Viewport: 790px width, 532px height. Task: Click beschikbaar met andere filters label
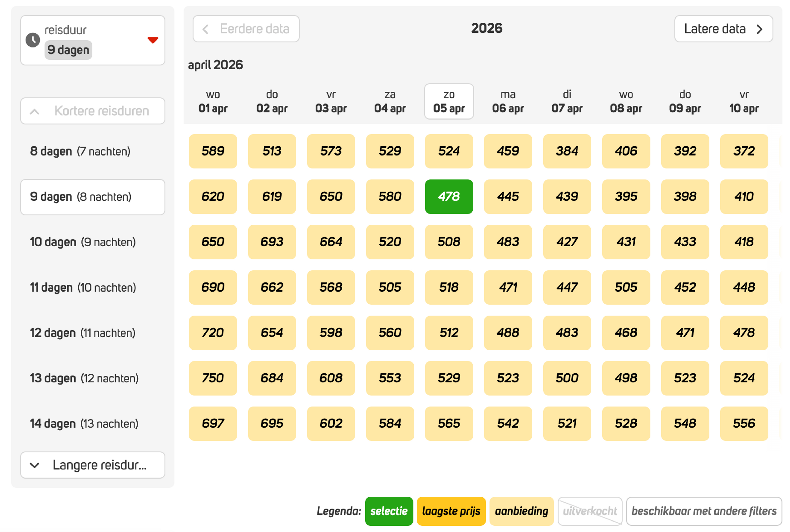point(704,511)
